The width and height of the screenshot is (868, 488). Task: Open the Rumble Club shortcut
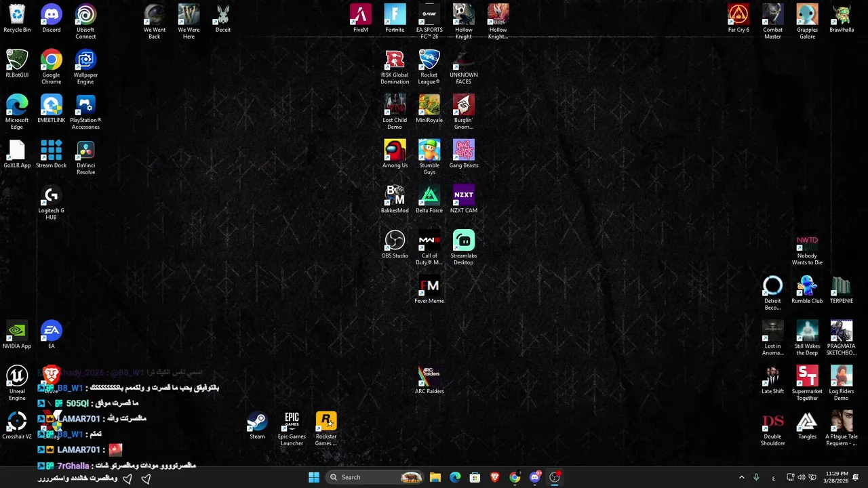[807, 290]
